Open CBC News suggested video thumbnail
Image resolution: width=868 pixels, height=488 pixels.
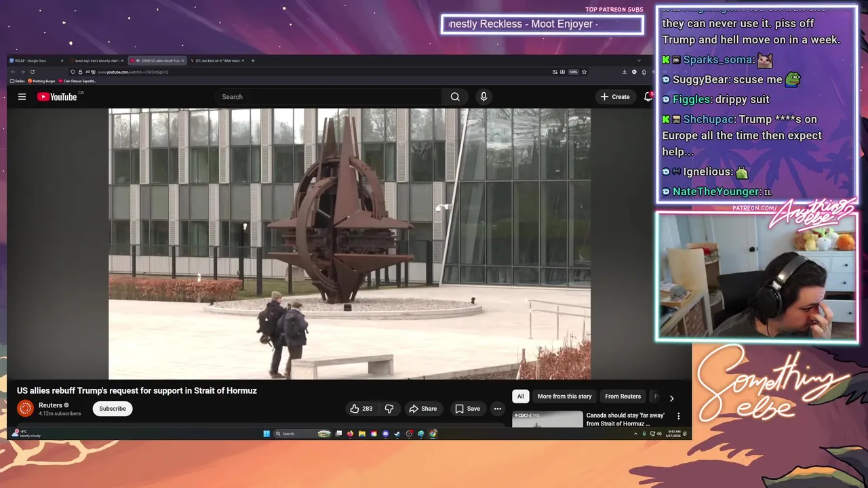(547, 420)
